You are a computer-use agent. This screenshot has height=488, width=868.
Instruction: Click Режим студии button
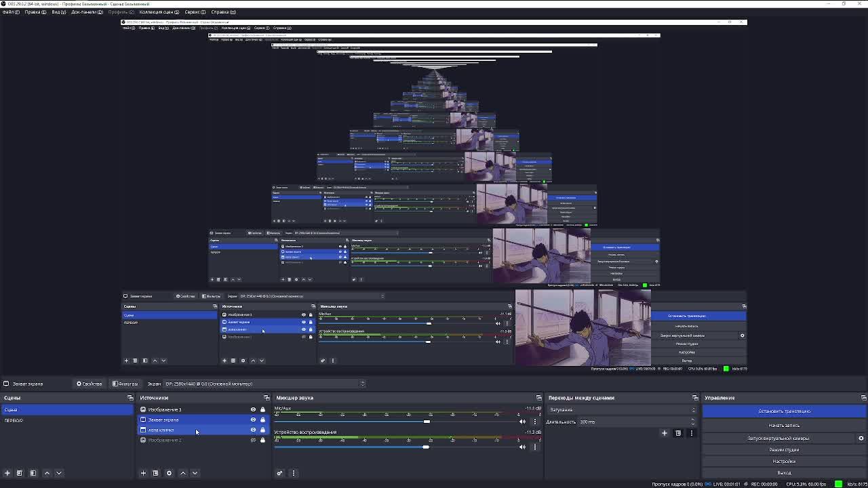pos(785,450)
